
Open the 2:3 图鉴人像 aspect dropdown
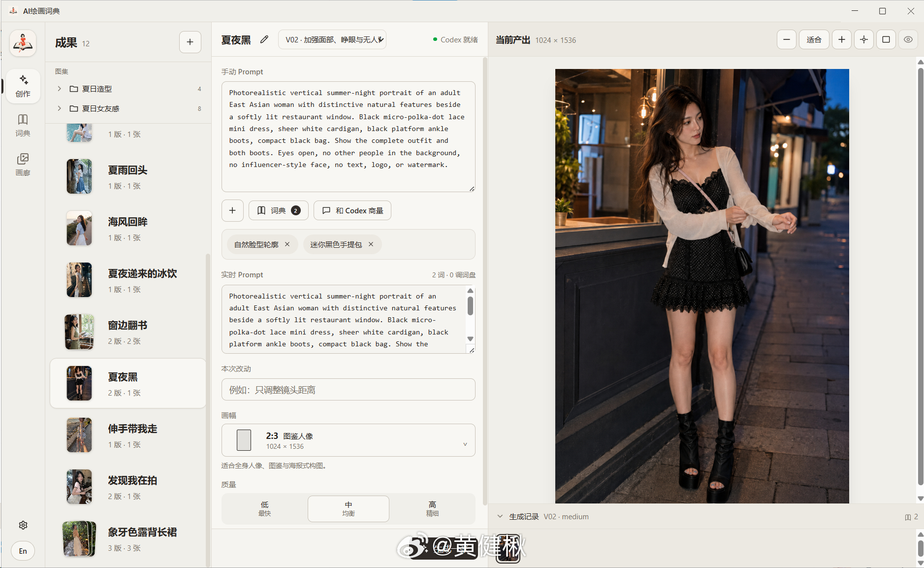(x=349, y=440)
